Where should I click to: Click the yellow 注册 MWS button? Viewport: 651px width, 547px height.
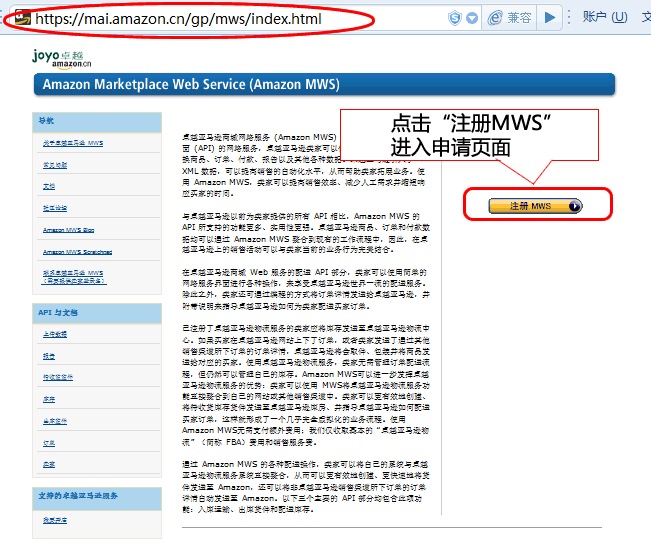(535, 206)
